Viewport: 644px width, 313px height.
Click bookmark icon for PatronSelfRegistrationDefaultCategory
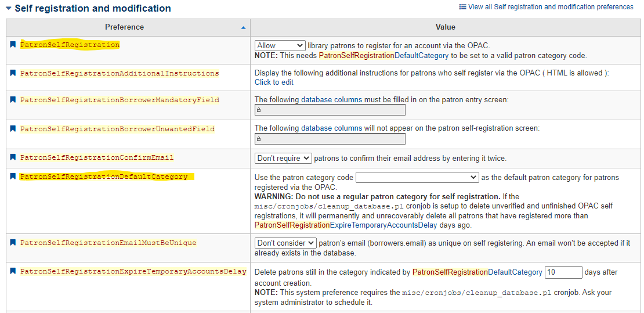(x=13, y=177)
